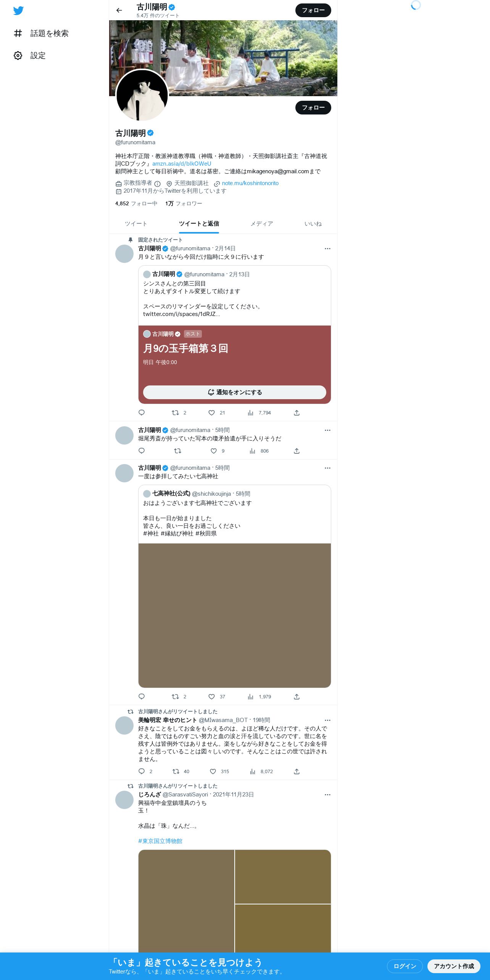Screen dimensions: 490x980
Task: Click the reply icon on the pinned tweet
Action: 142,413
